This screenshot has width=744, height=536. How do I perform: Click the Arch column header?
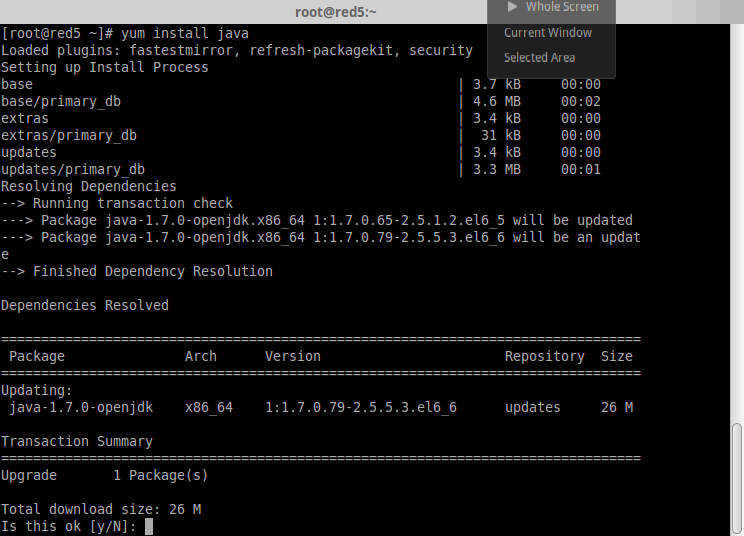pos(201,356)
